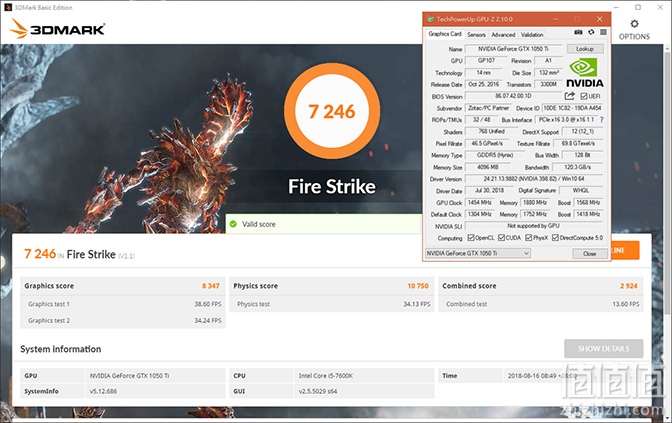Screen dimensions: 672x423
Task: Toggle the PhysX checkbox
Action: pos(528,237)
